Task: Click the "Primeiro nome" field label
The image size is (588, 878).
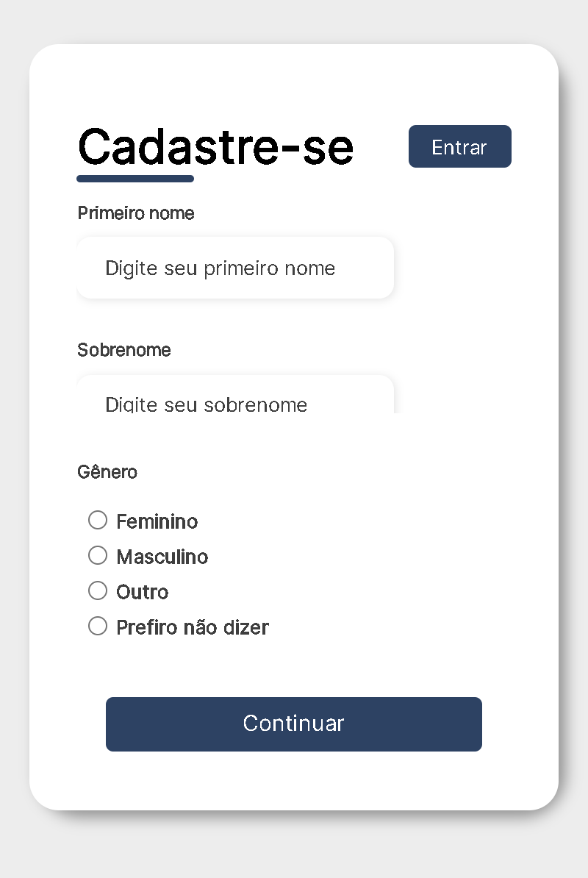Action: [x=135, y=213]
